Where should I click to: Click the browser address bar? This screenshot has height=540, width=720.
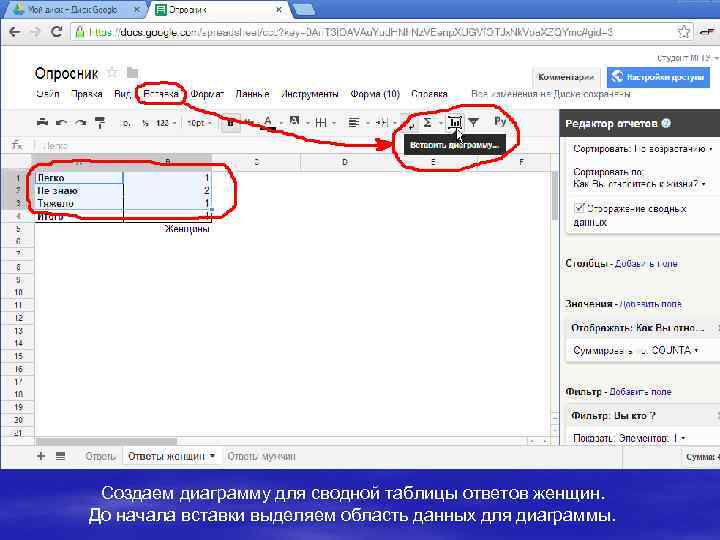point(374,32)
